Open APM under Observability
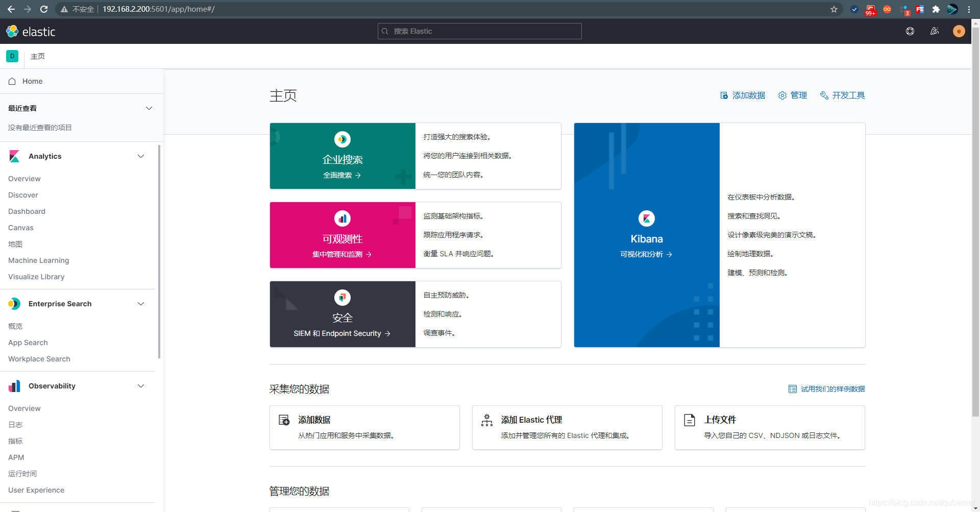The image size is (980, 512). coord(16,457)
